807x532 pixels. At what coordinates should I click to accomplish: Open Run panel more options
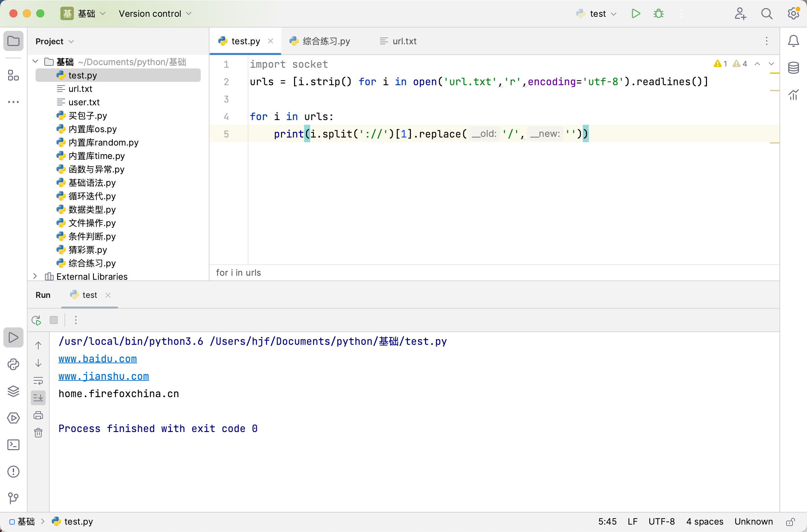[x=76, y=320]
